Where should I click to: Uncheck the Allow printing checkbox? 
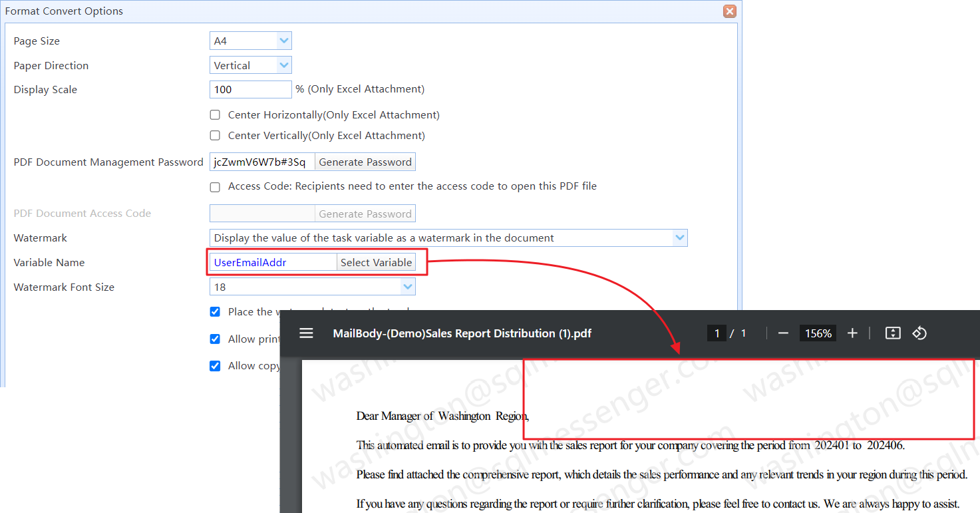(x=215, y=339)
